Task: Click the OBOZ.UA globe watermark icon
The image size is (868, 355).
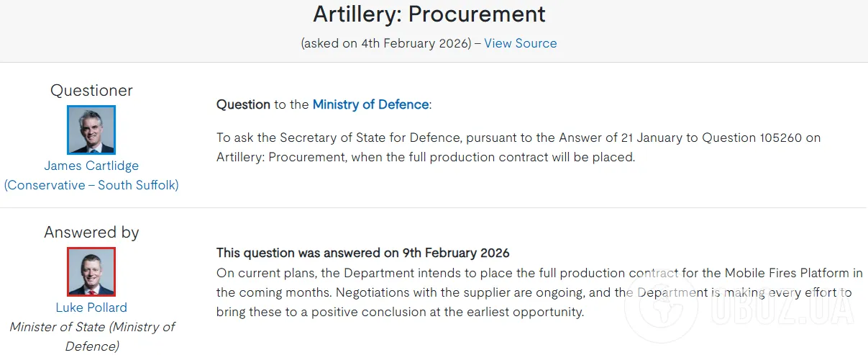Action: pyautogui.click(x=660, y=306)
